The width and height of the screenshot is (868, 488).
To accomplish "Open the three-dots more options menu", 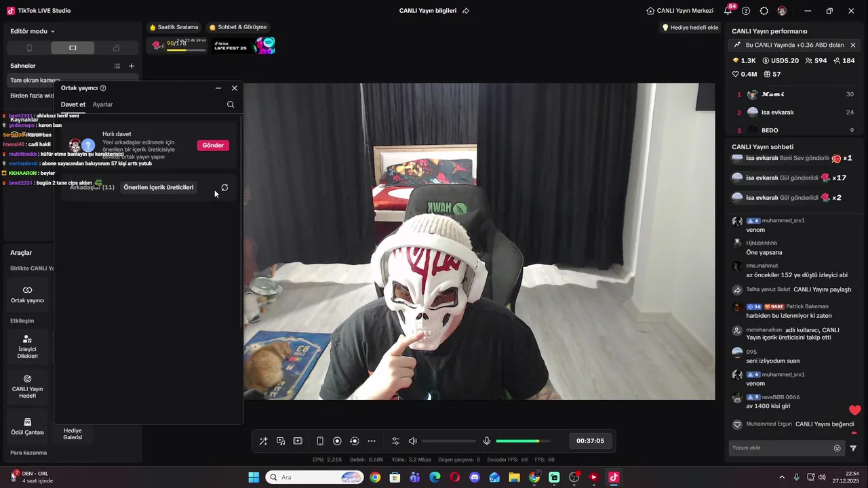I will point(372,441).
